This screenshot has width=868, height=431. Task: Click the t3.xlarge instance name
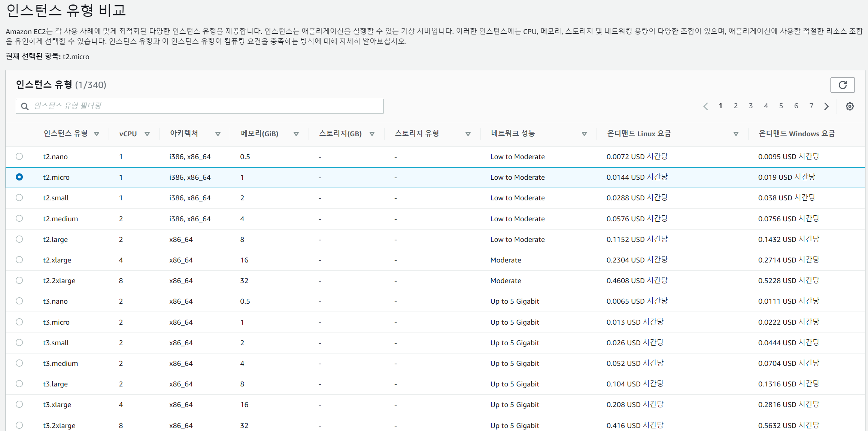coord(57,405)
